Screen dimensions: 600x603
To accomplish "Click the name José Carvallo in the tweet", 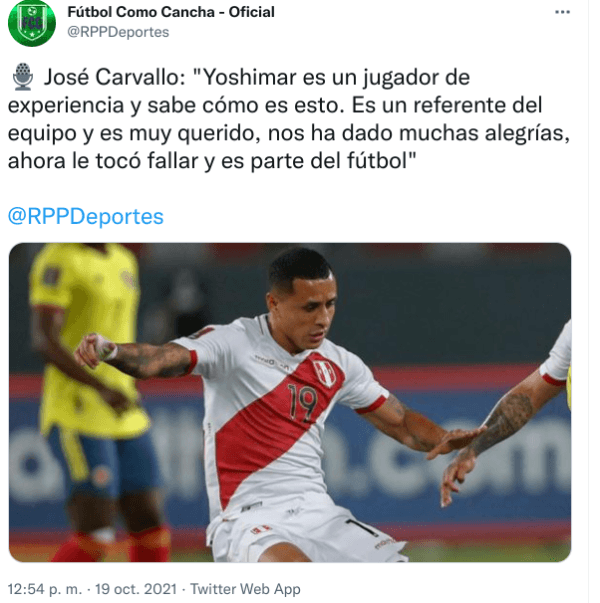I will pos(115,77).
